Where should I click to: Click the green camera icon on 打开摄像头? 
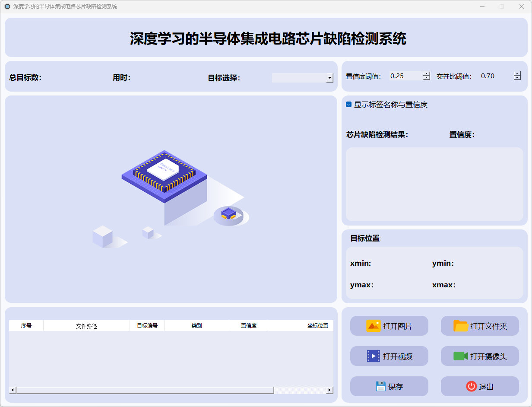pos(460,356)
